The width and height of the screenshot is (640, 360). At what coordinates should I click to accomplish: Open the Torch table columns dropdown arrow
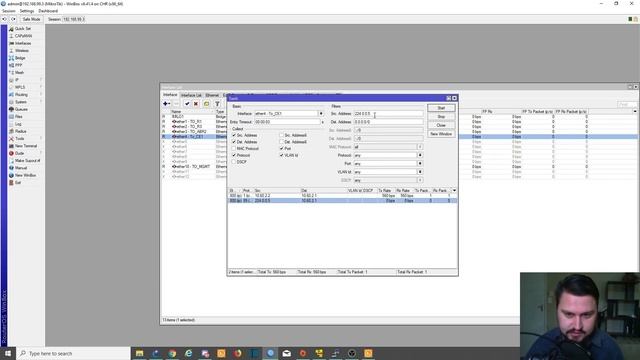pyautogui.click(x=454, y=191)
